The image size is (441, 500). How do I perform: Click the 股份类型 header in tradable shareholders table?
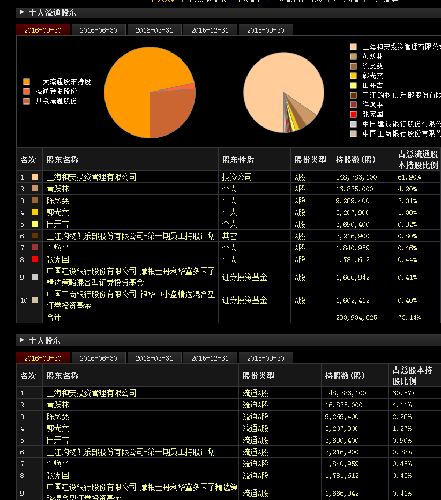tap(310, 160)
